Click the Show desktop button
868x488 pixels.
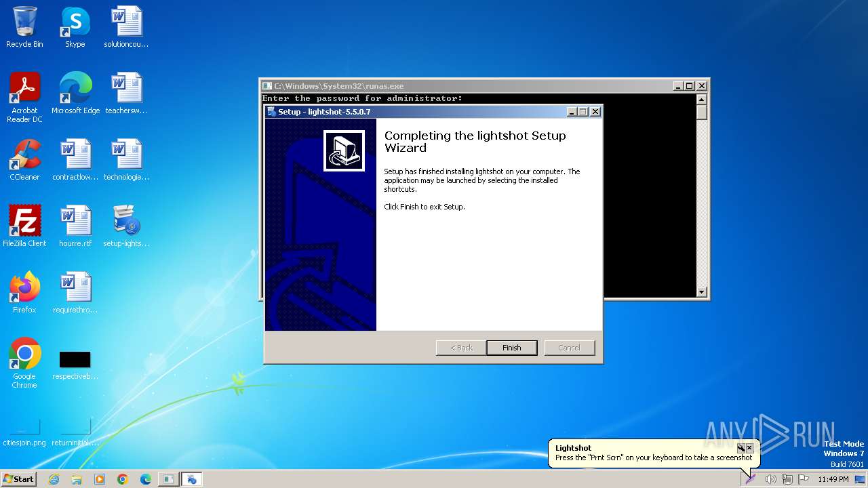point(861,479)
